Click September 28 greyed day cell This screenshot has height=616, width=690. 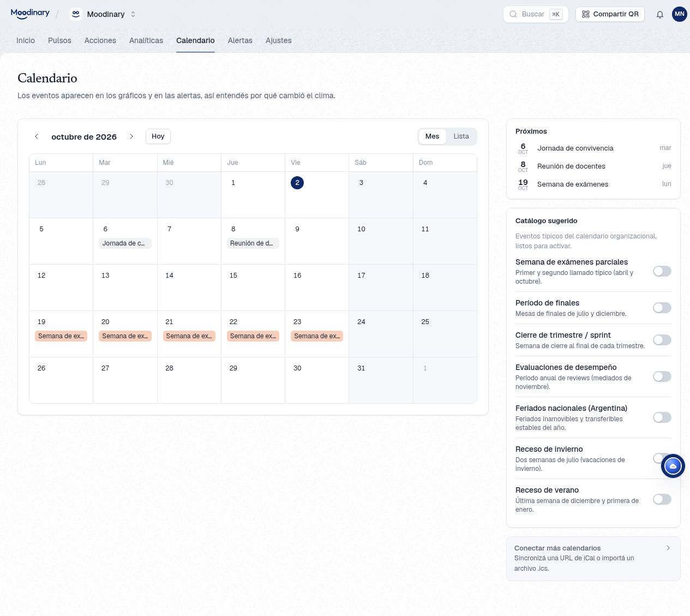coord(61,195)
